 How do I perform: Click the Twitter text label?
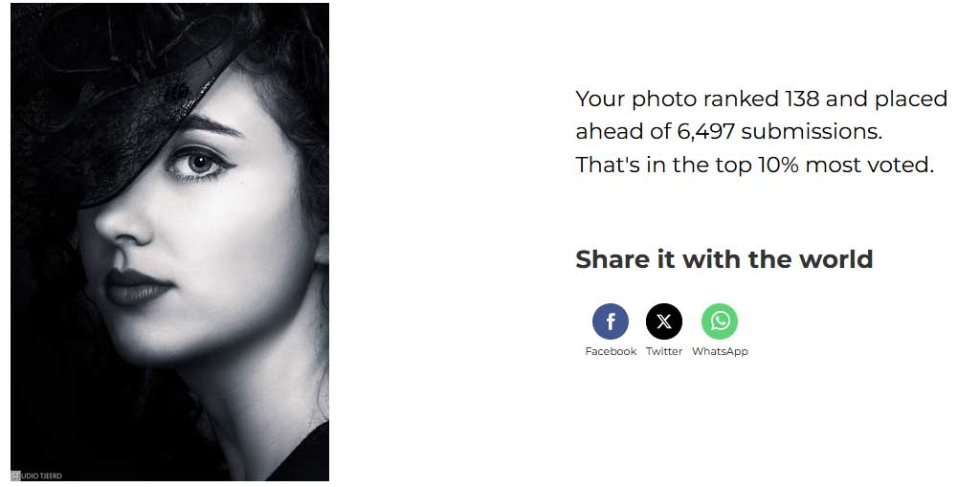664,351
